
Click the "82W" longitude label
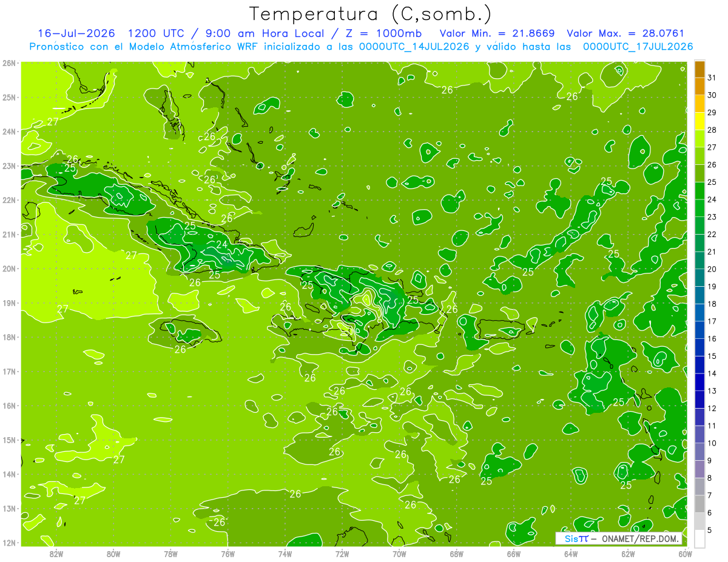(56, 553)
